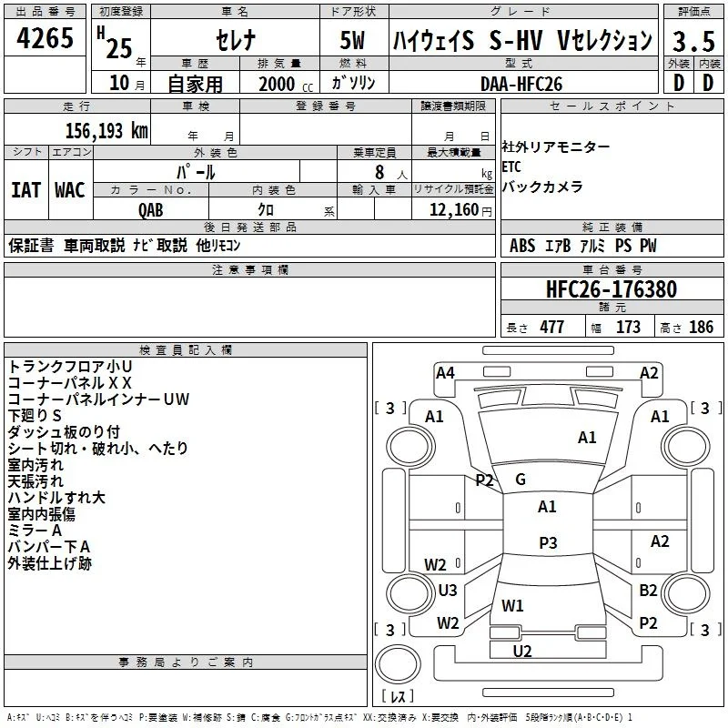Select exterior color パール

click(196, 172)
